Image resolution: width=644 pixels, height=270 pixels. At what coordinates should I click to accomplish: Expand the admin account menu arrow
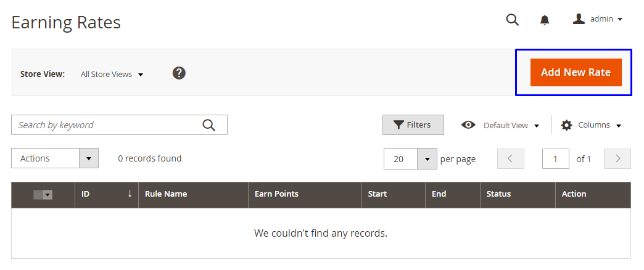click(620, 19)
